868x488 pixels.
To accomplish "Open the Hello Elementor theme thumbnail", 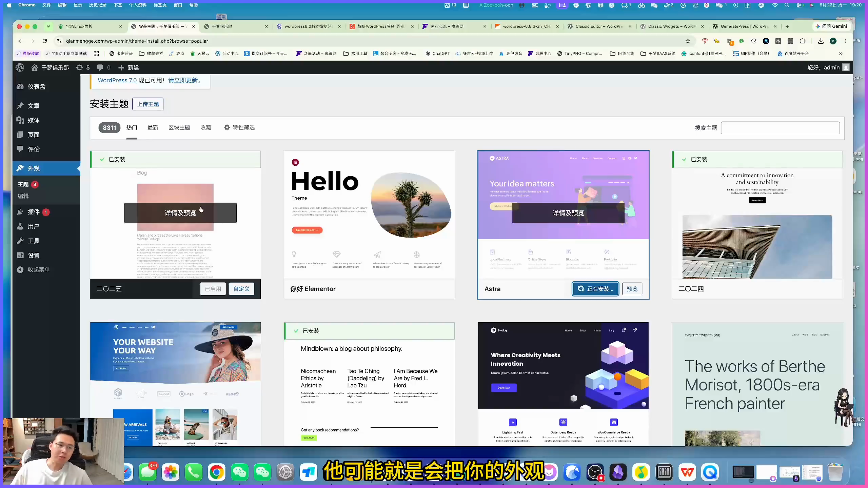I will [369, 215].
